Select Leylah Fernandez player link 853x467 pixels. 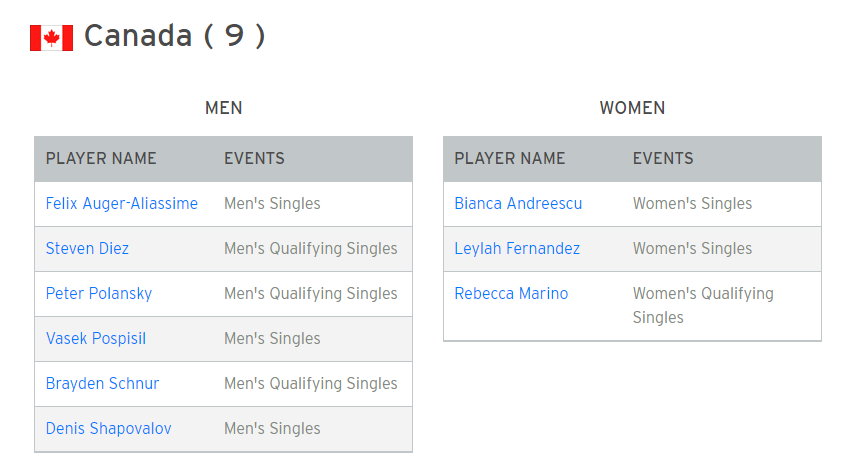517,249
